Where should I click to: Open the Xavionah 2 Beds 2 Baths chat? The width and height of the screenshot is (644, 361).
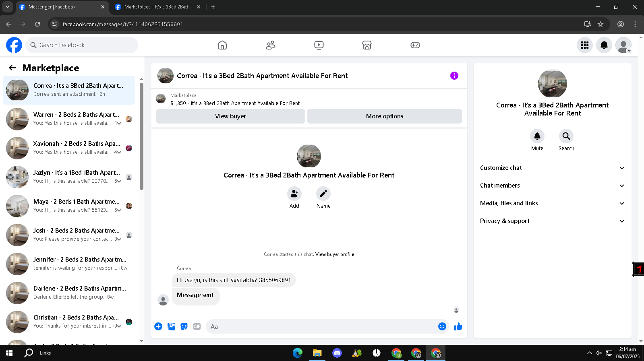[x=69, y=148]
